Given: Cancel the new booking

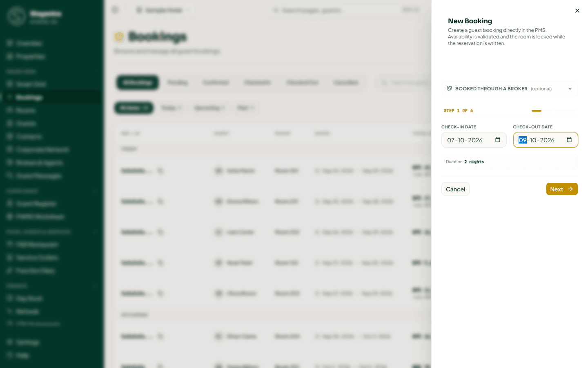Looking at the screenshot, I should coord(455,189).
